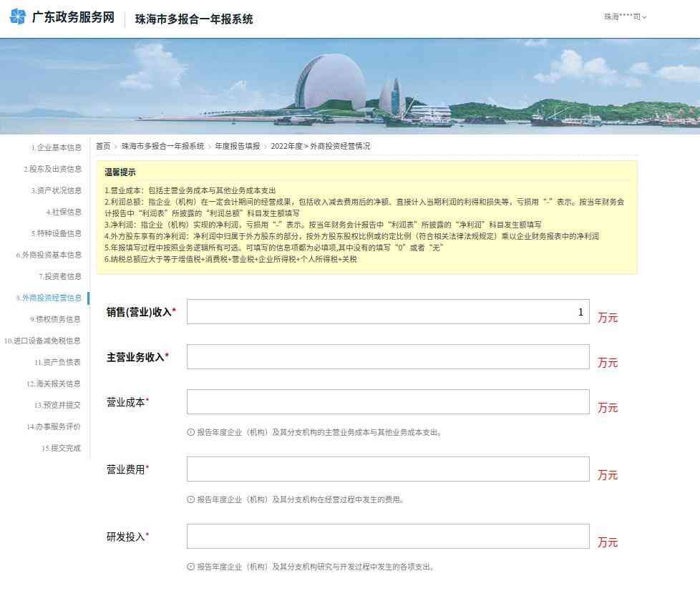This screenshot has height=591, width=700.
Task: Click the info icon under 营业成本 field
Action: pos(190,432)
